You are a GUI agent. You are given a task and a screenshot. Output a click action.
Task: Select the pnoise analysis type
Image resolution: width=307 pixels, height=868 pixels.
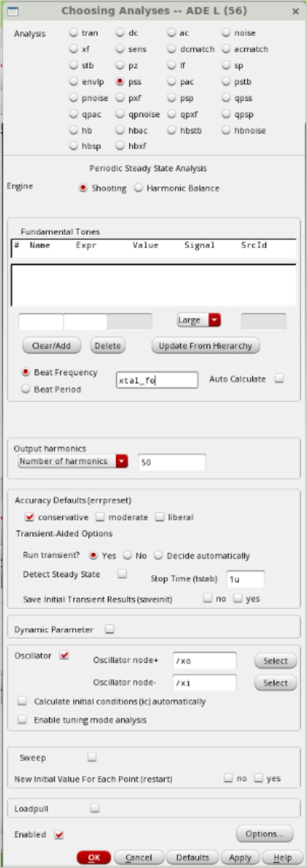click(74, 98)
